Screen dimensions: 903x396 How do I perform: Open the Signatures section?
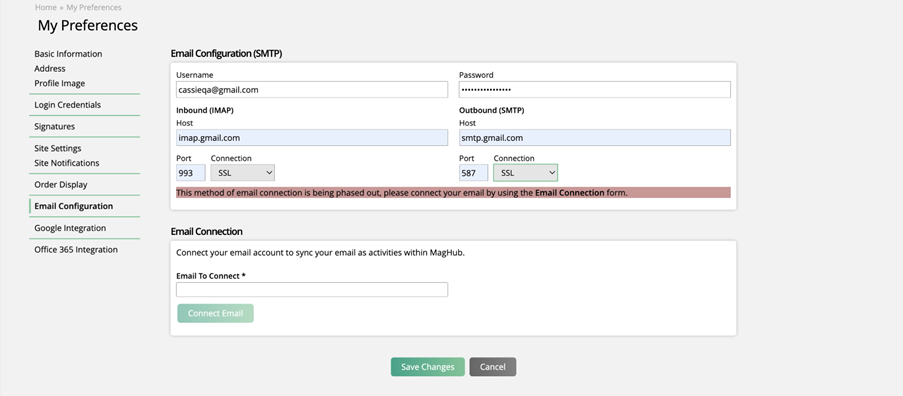point(54,127)
